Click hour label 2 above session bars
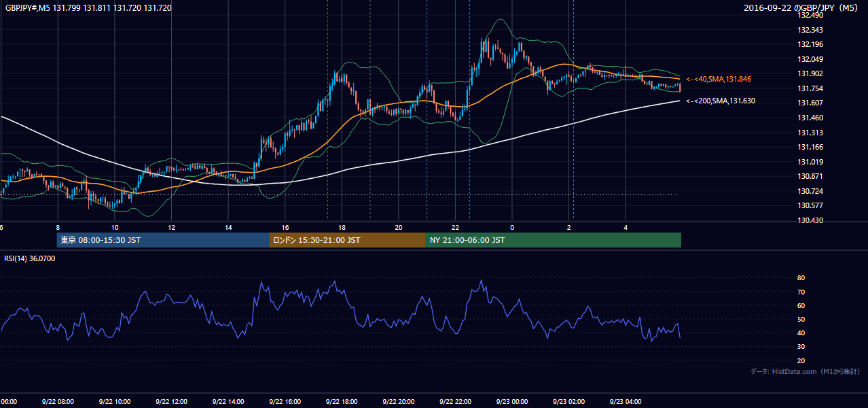Screen dimensions: 868x408 568,228
